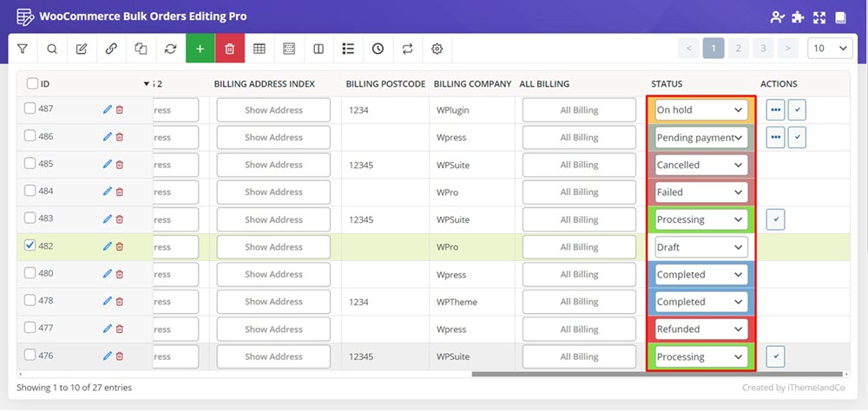This screenshot has height=411, width=868.
Task: Open the list view toolbar icon
Action: click(348, 49)
